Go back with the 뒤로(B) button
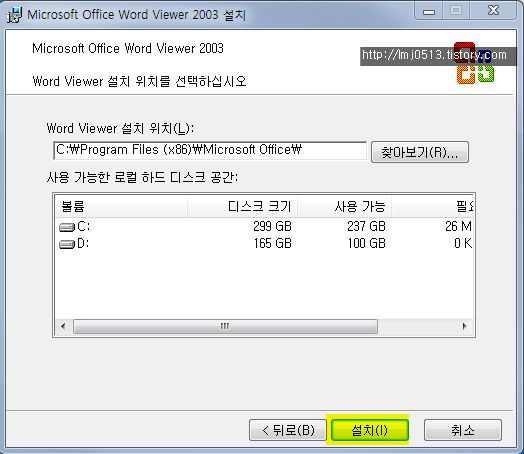524x454 pixels. pyautogui.click(x=288, y=430)
